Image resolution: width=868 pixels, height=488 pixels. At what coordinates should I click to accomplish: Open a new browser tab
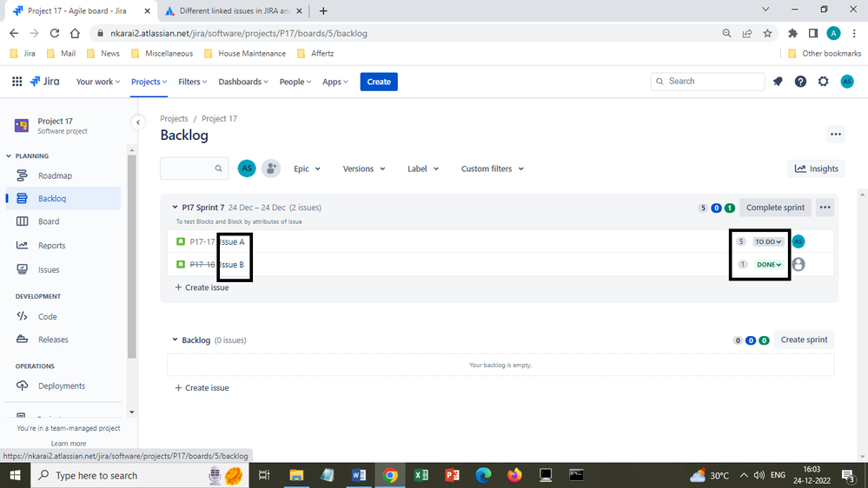click(x=323, y=10)
